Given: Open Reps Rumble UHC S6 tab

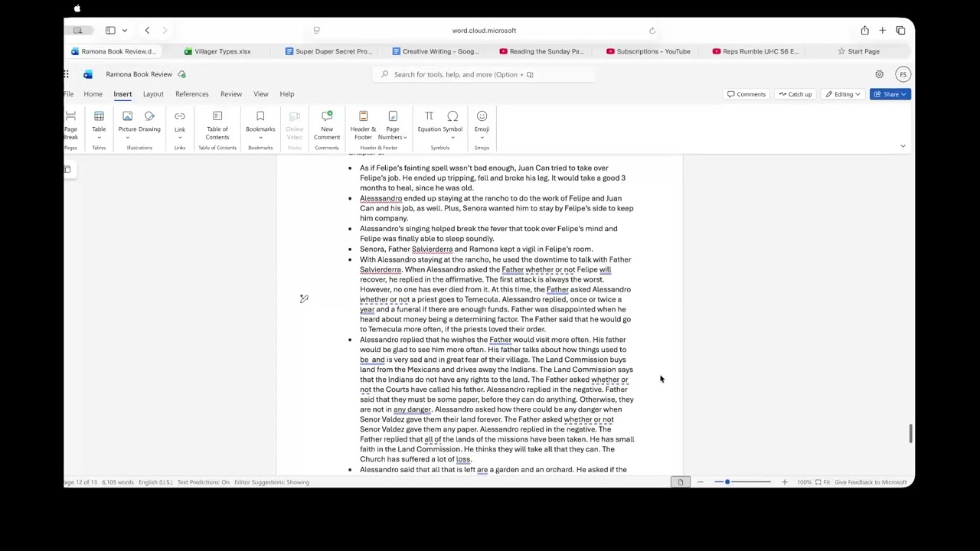Looking at the screenshot, I should coord(755,51).
